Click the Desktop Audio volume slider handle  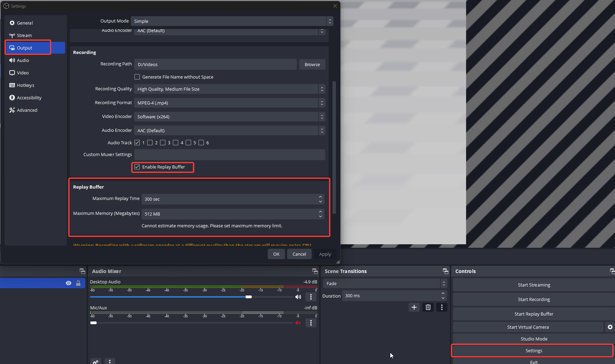coord(249,297)
